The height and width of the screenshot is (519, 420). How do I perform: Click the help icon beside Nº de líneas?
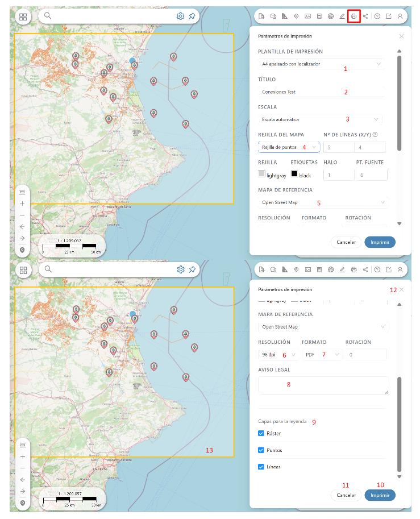click(x=375, y=134)
